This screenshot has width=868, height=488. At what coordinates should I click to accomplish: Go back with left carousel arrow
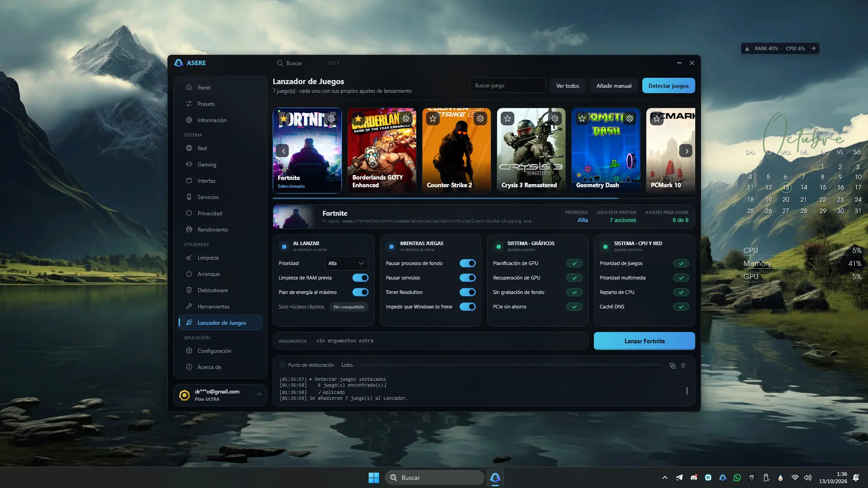pos(282,151)
